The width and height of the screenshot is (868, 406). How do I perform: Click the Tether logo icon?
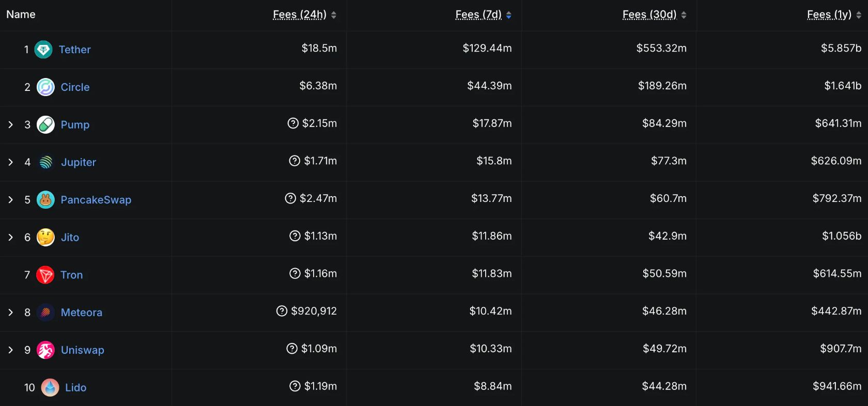click(43, 50)
